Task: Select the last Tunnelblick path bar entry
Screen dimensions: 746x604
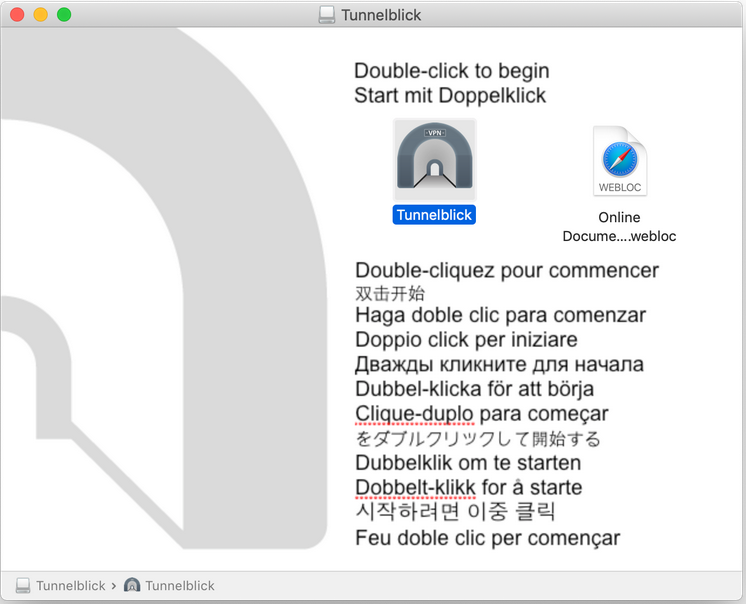Action: click(x=179, y=585)
